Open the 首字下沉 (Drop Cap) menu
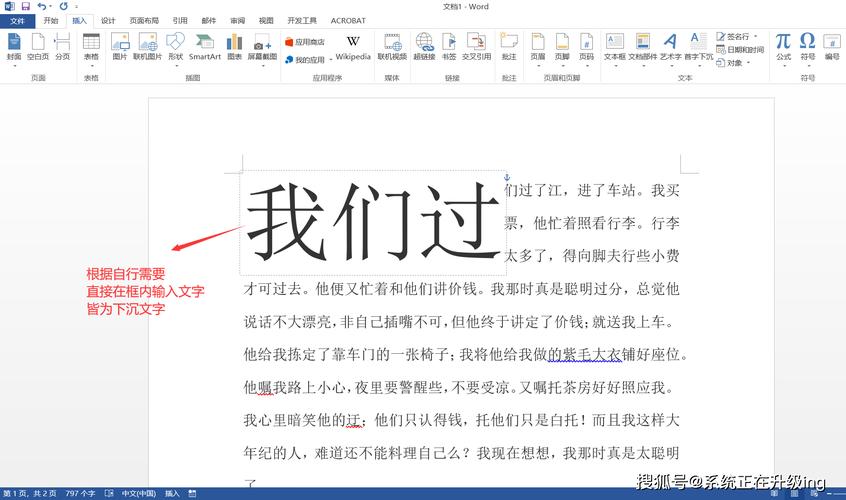Viewport: 846px width, 500px height. (699, 49)
